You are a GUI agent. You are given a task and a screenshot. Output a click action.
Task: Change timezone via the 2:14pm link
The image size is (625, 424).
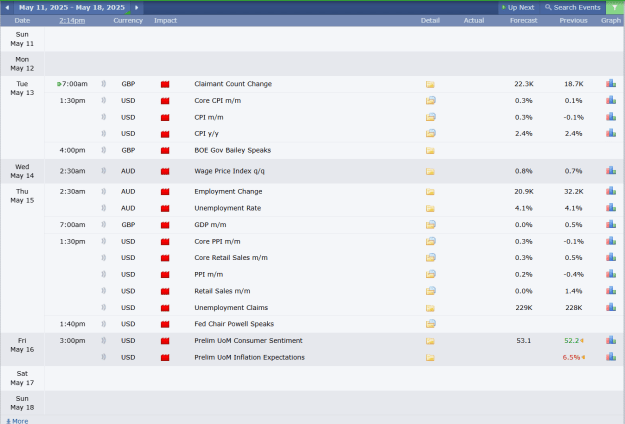click(x=72, y=20)
